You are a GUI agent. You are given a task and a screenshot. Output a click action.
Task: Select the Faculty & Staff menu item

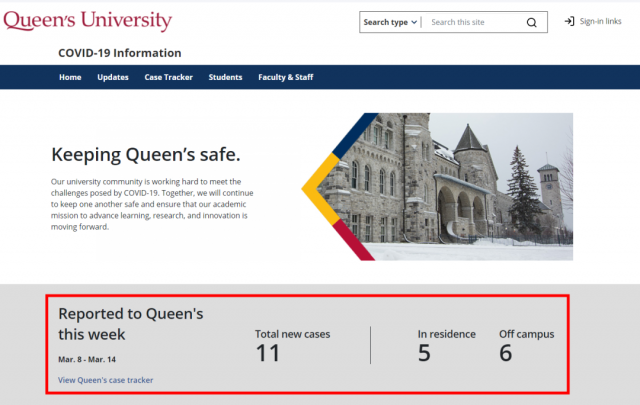pos(286,77)
